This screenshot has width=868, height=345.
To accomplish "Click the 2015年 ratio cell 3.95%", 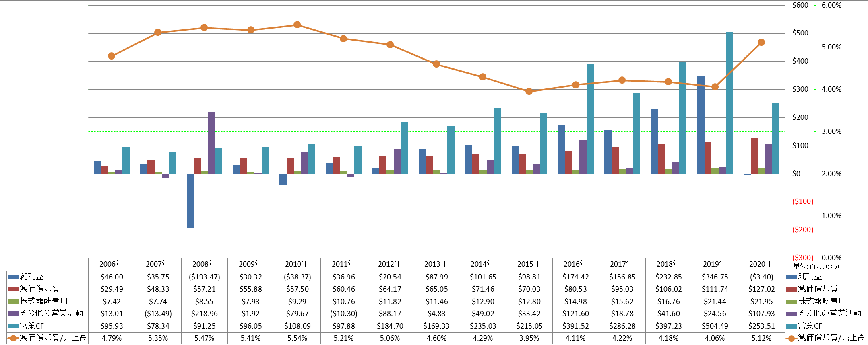I will (x=529, y=338).
